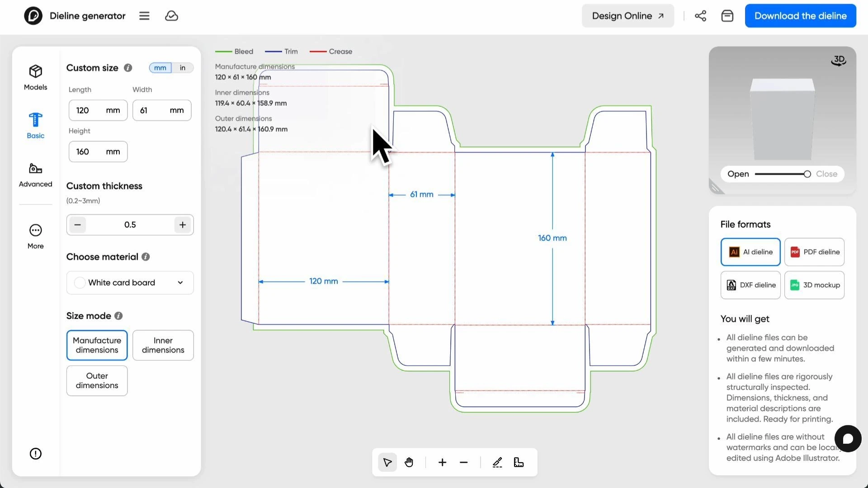Activate the hand pan tool
Screen dimensions: 868x488
(x=409, y=462)
